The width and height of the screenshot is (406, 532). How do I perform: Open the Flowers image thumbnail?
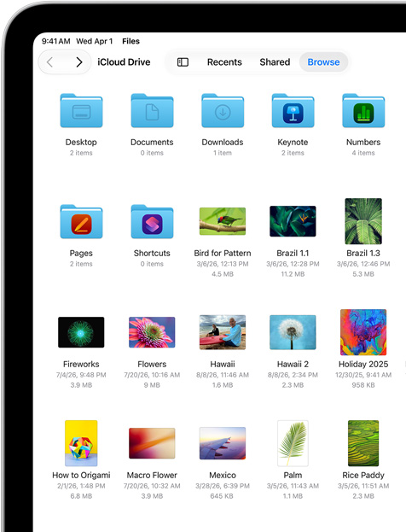[152, 332]
